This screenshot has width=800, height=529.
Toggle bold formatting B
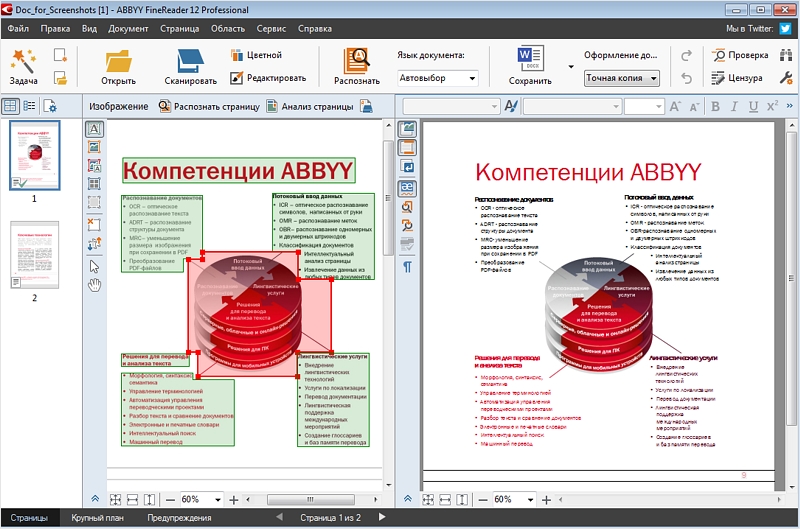715,106
